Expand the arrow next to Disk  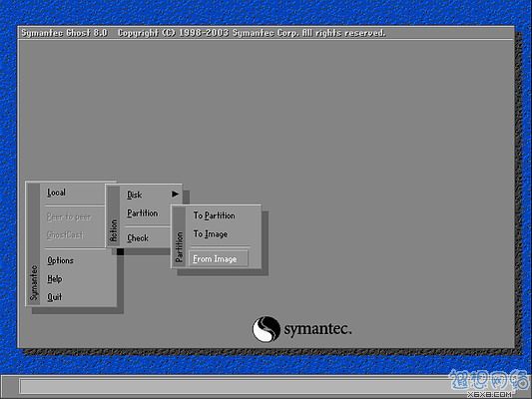[x=175, y=194]
